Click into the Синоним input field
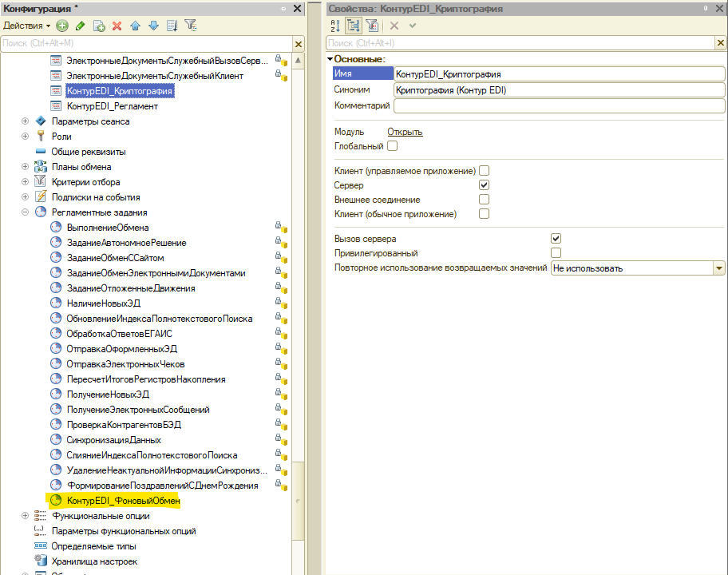Screen dimensions: 728x575 [x=559, y=90]
